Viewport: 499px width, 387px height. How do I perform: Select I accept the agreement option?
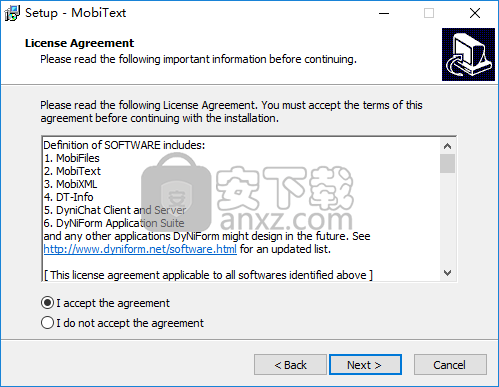[105, 303]
